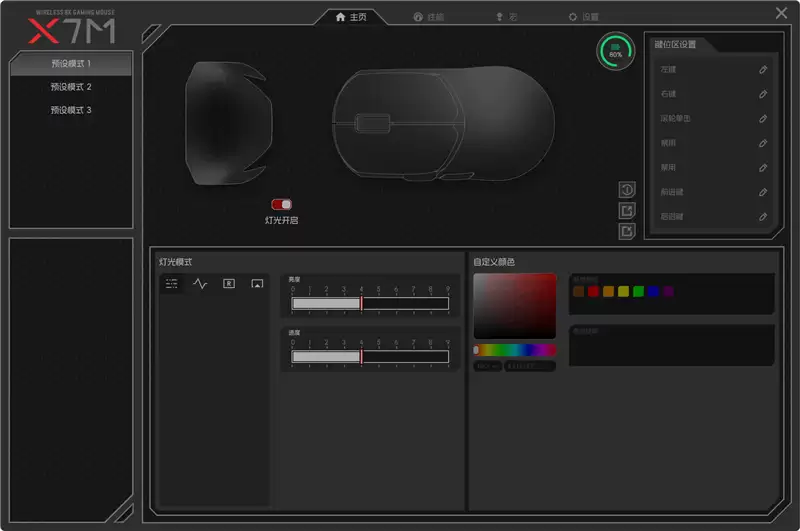Choose the yellow preset color swatch

coord(623,291)
